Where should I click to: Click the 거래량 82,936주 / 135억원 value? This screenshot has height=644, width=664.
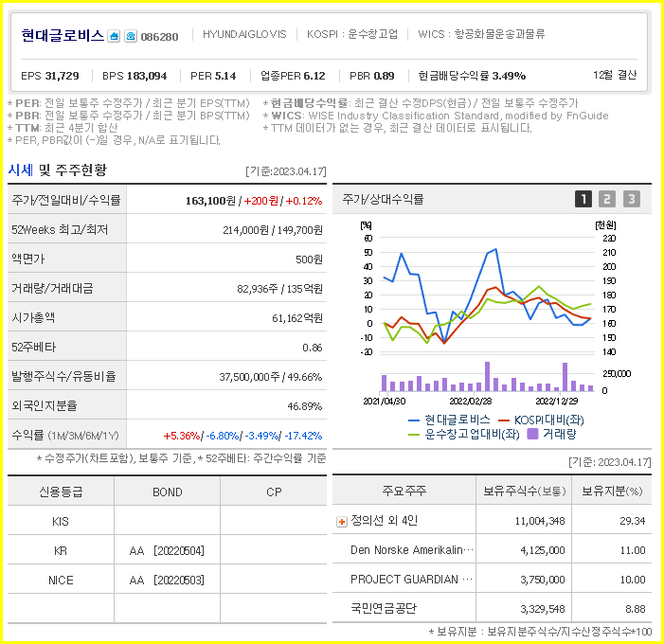(x=280, y=289)
